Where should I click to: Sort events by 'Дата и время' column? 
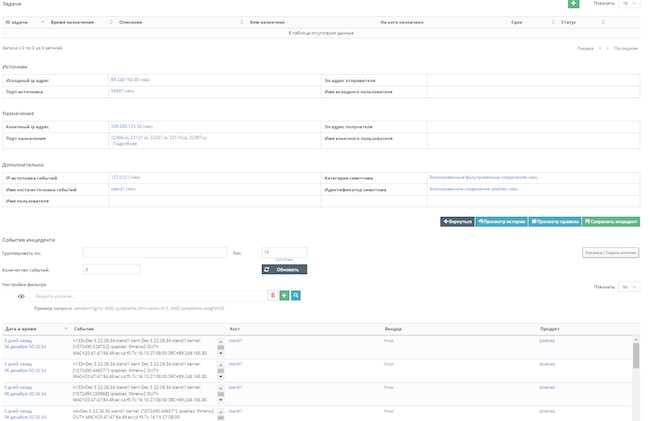pos(36,329)
